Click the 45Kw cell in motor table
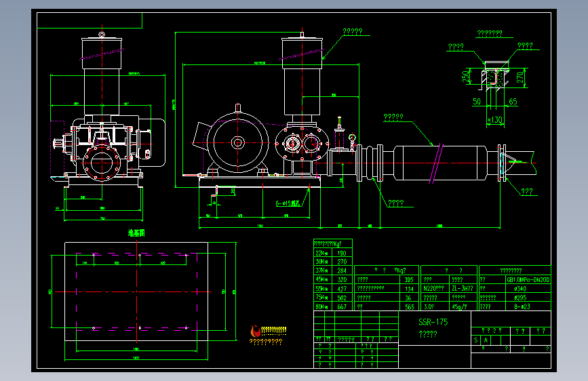The width and height of the screenshot is (588, 381). coord(321,279)
